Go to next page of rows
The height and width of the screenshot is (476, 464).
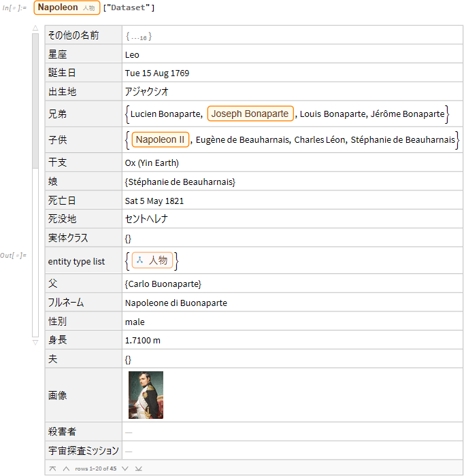point(126,469)
